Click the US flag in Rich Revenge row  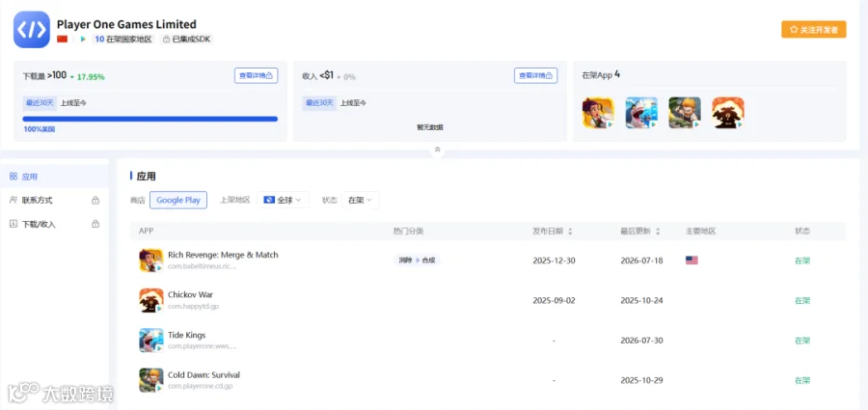pos(692,260)
